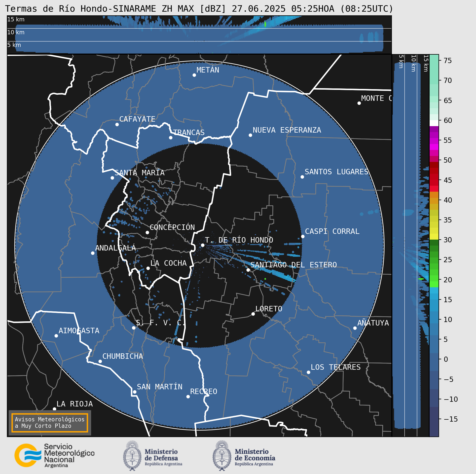Click the LA COCHA marker dot

(148, 268)
